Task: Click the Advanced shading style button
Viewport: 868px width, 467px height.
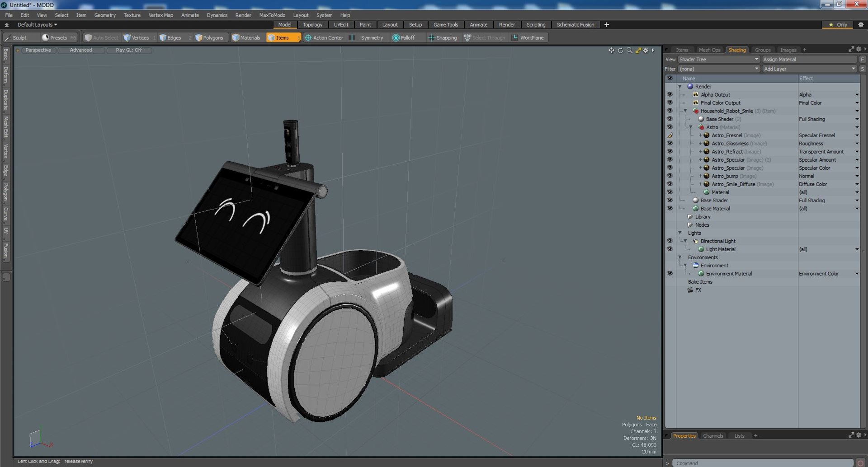Action: pos(81,50)
